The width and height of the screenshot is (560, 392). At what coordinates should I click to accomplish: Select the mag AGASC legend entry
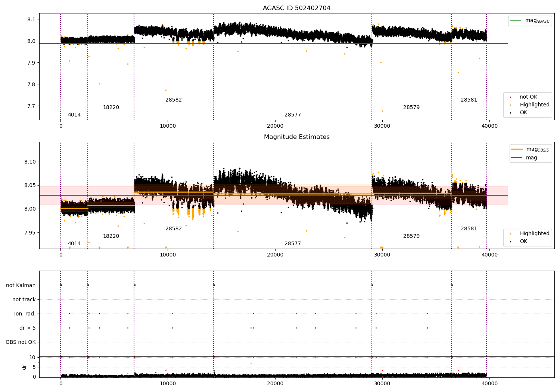[x=530, y=21]
